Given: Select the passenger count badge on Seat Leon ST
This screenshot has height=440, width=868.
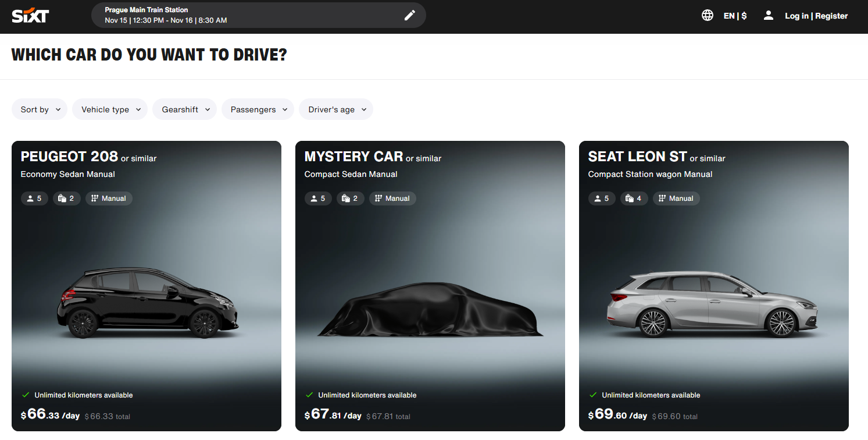Looking at the screenshot, I should point(602,198).
